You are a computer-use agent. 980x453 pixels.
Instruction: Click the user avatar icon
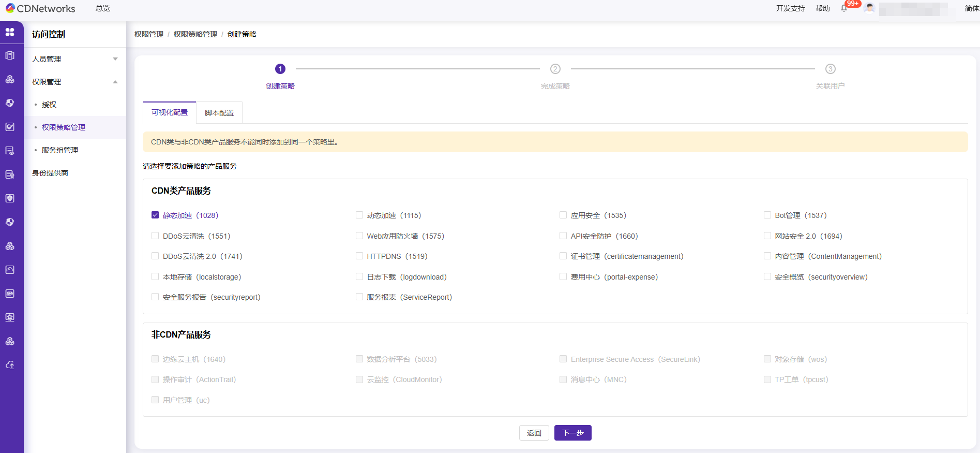869,8
